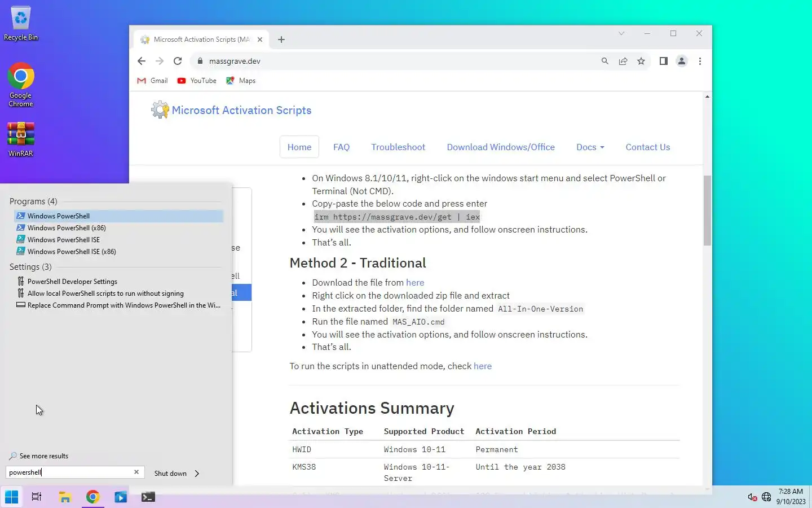Screen dimensions: 812x508
Task: Bookmark this tab with star icon
Action: [x=641, y=61]
